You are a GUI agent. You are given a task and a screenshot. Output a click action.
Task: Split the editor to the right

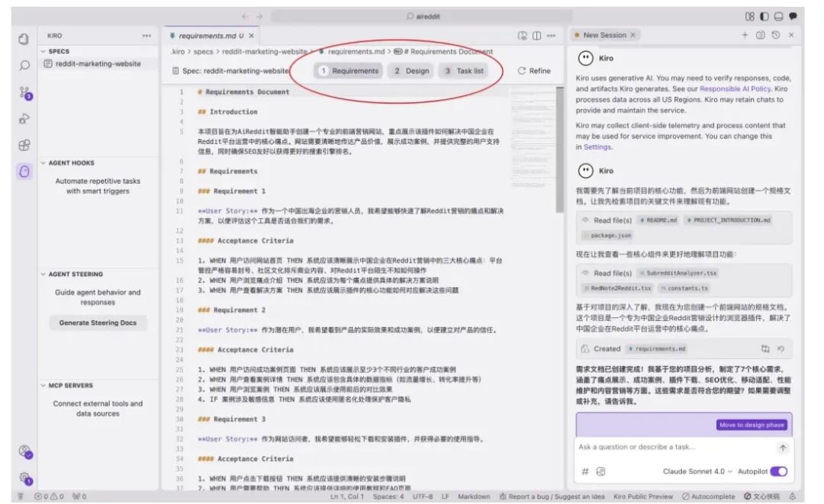tap(536, 36)
